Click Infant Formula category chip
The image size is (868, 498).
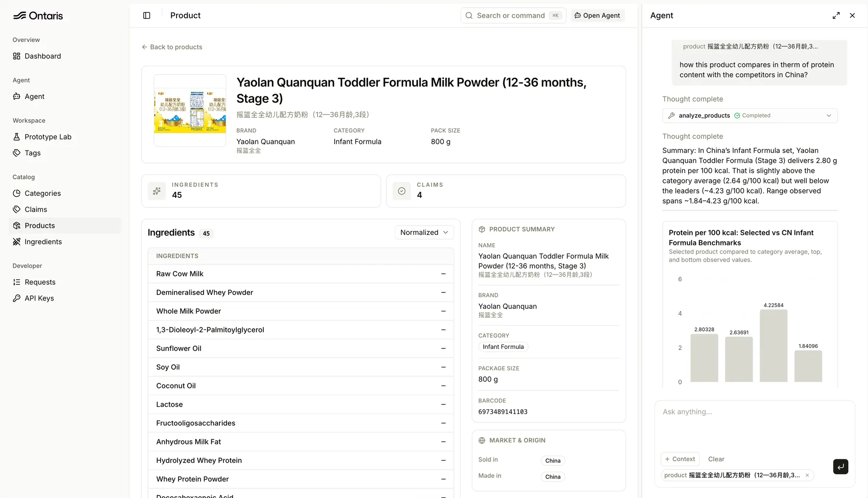coord(503,347)
